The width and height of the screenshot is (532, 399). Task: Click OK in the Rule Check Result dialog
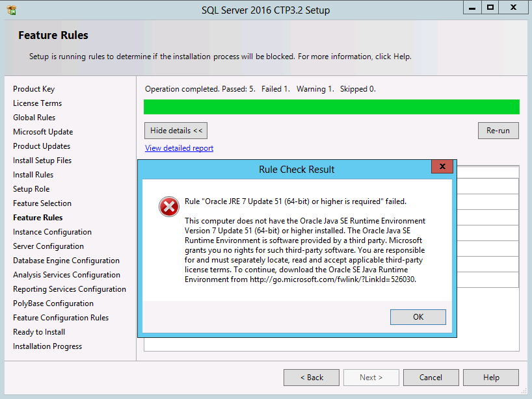pos(418,317)
